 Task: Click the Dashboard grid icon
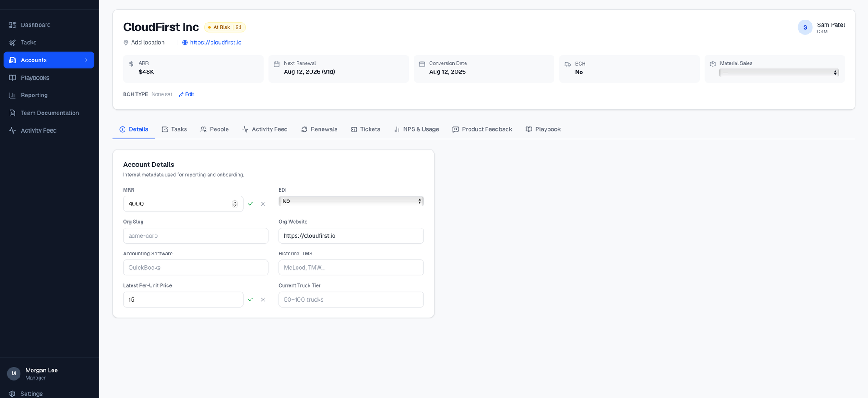(13, 25)
